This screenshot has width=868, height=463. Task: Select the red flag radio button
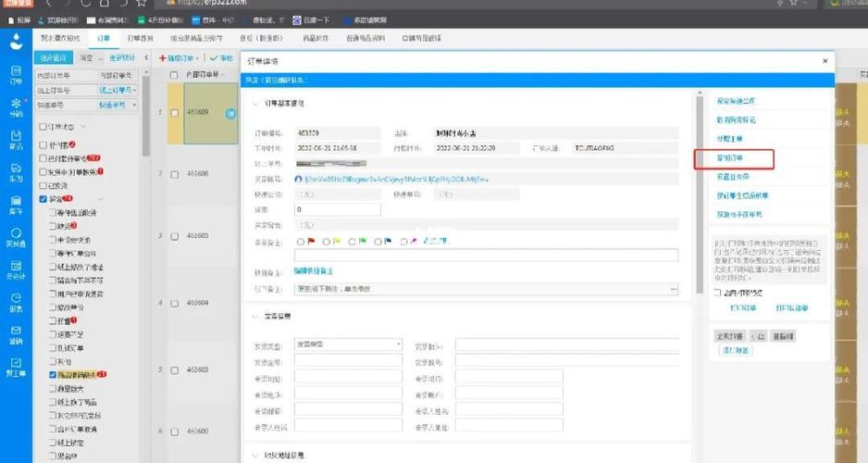301,242
